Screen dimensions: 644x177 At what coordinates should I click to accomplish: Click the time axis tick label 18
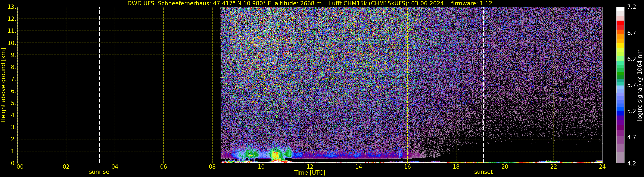456,167
